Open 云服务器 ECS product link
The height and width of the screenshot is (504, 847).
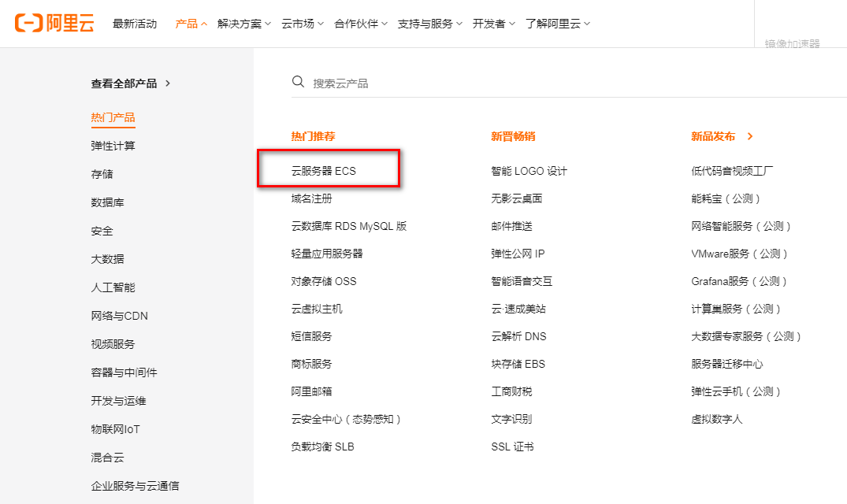(324, 171)
